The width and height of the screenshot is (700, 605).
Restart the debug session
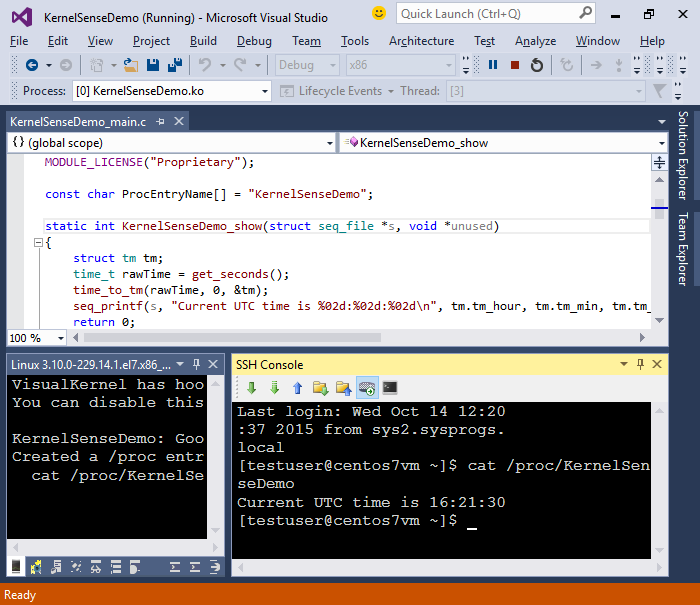(x=537, y=65)
